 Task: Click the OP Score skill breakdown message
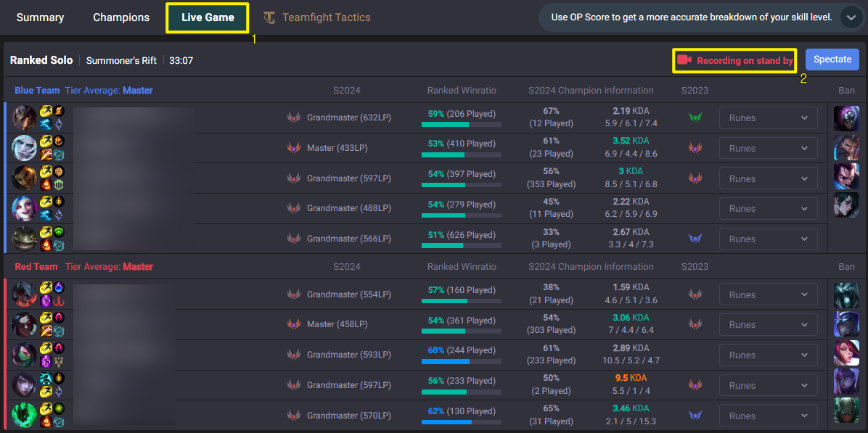coord(692,17)
